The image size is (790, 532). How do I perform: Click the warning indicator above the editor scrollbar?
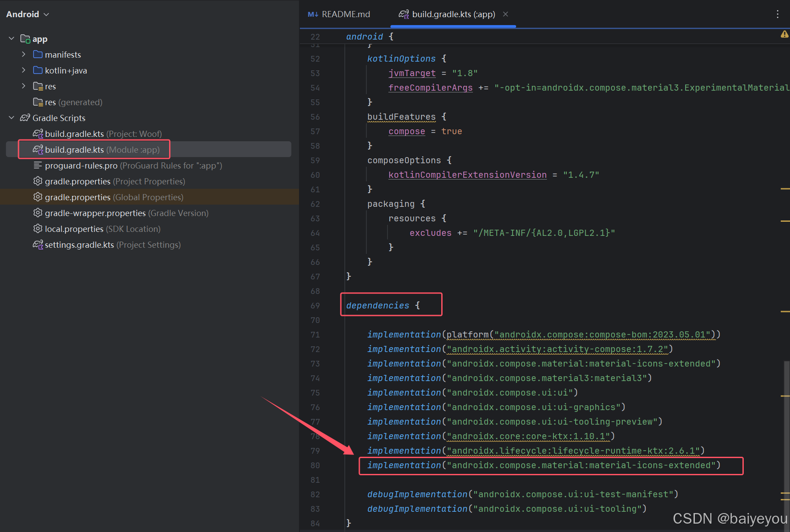pyautogui.click(x=784, y=34)
